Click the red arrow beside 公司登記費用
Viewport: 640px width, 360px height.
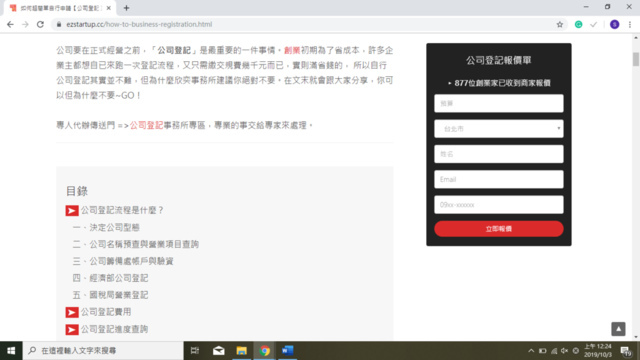72,313
